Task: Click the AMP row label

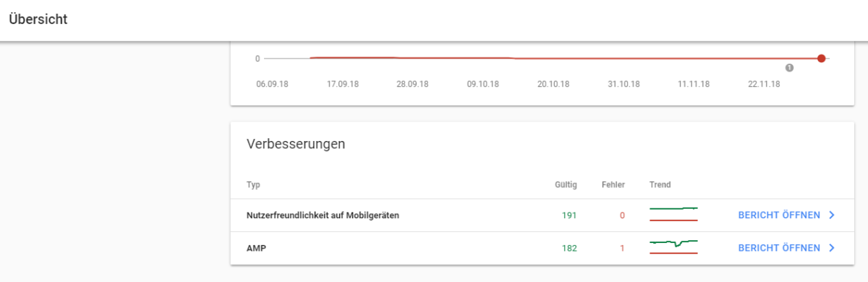Action: 257,249
